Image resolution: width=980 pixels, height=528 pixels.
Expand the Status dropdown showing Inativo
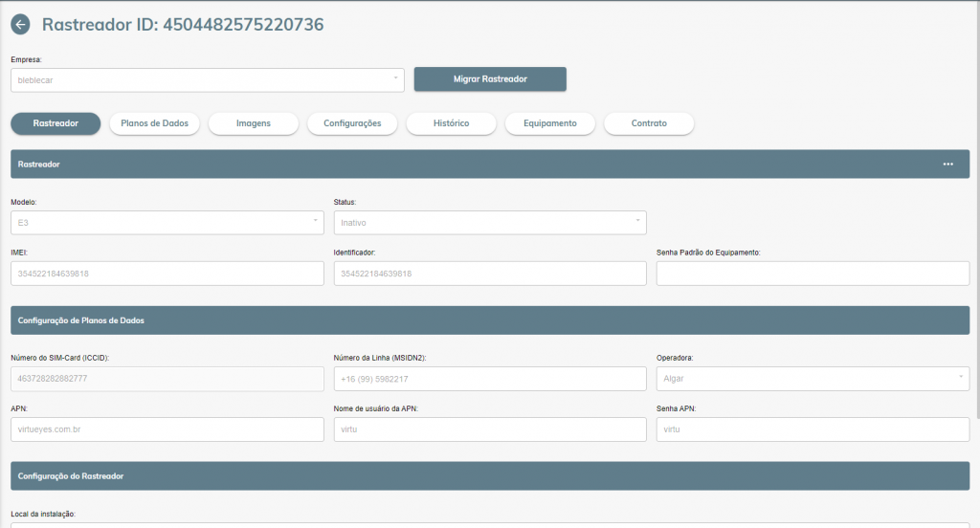tap(490, 223)
